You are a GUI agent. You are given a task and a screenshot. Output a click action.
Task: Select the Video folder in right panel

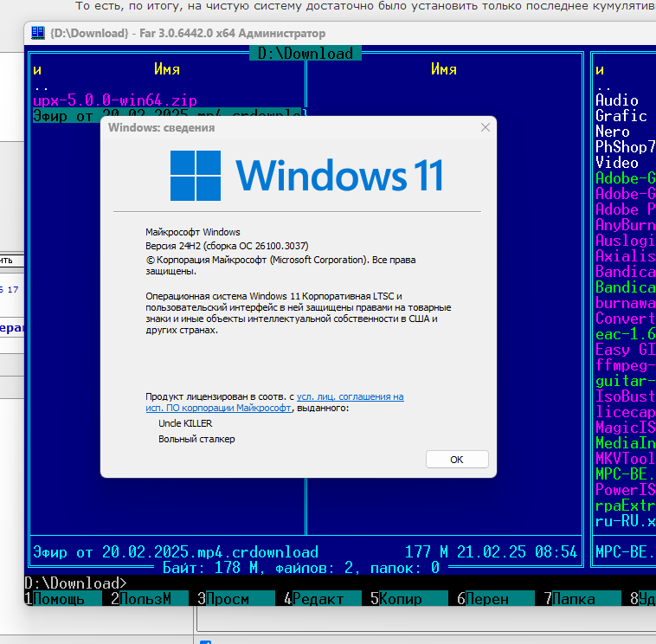pyautogui.click(x=617, y=163)
